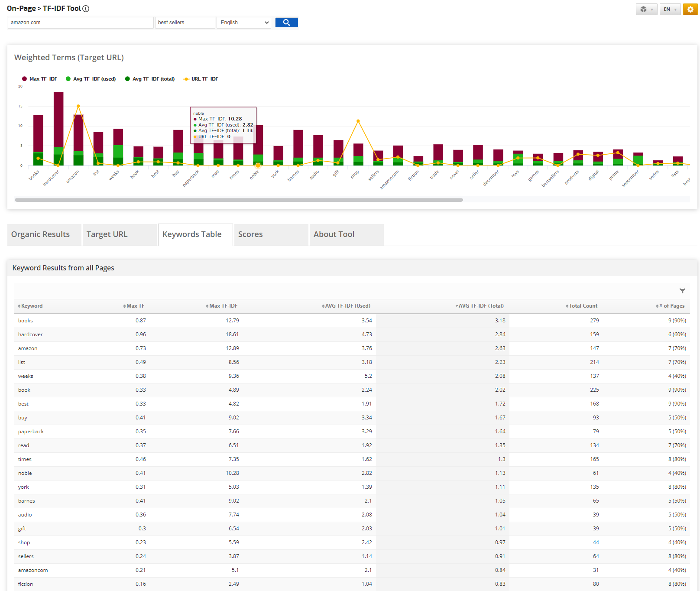The height and width of the screenshot is (591, 700).
Task: Open the TF-IDF Tool info icon
Action: tap(86, 9)
